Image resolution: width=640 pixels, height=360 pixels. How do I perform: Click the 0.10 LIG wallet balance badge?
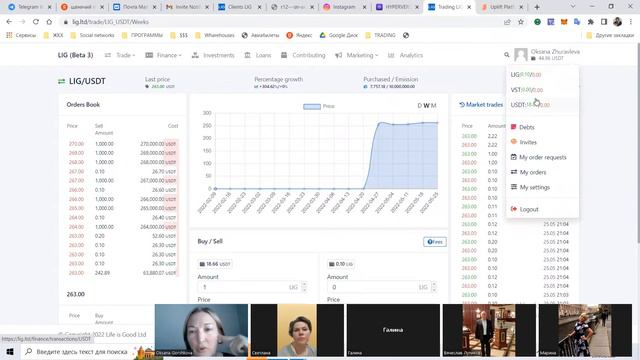[341, 264]
